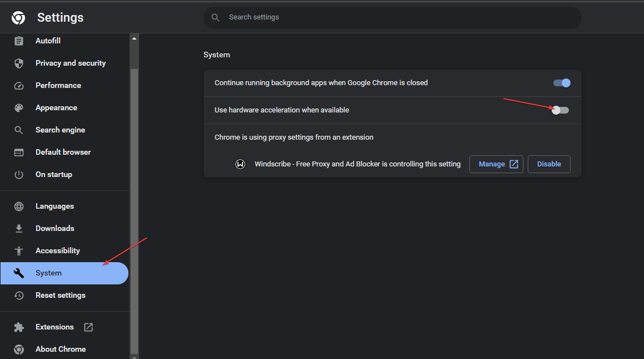Click the Performance gauge icon
Viewport: 644px width, 359px height.
[x=19, y=86]
